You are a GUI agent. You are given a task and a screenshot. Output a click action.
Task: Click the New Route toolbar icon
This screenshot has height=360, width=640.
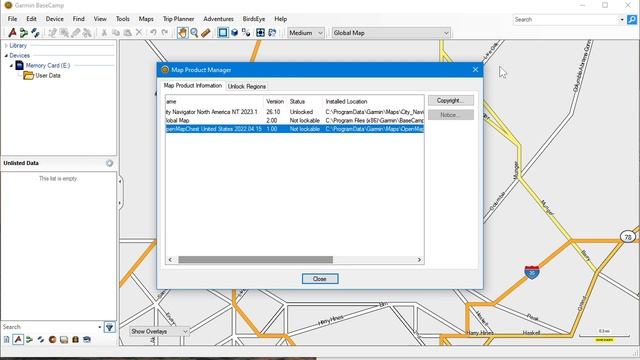24,33
